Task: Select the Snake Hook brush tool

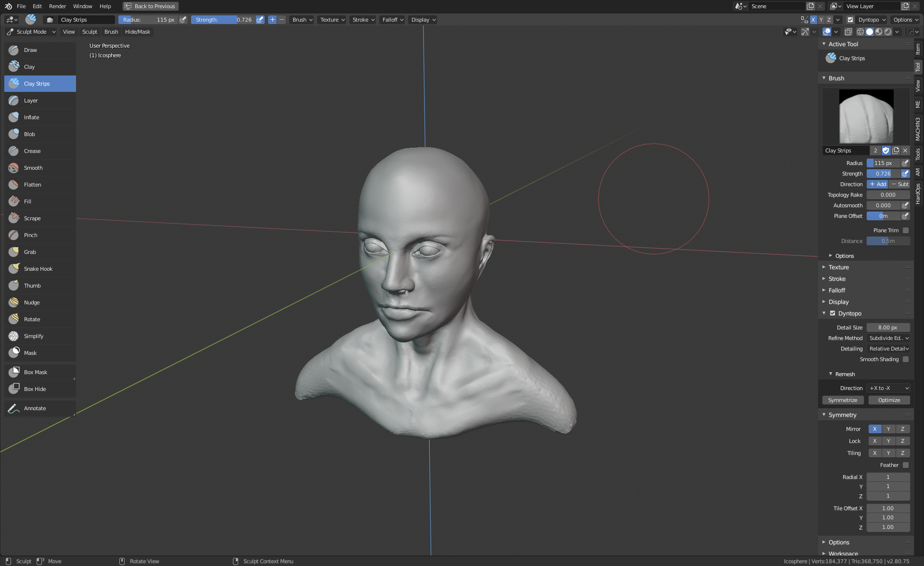Action: [38, 269]
